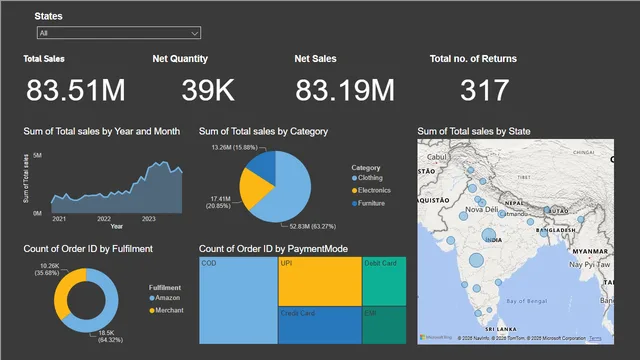Select the Debit Card treemap tile
Viewport: 640px width, 360px height.
pos(384,281)
